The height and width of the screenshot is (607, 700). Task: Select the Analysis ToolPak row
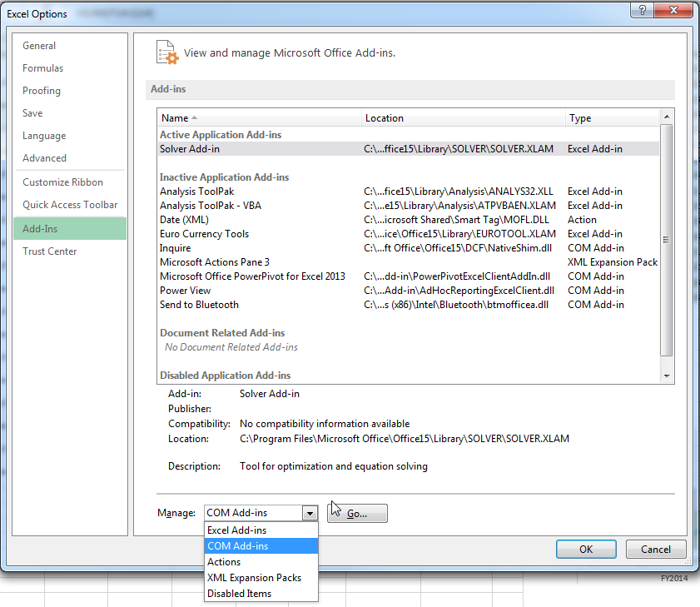(x=409, y=192)
